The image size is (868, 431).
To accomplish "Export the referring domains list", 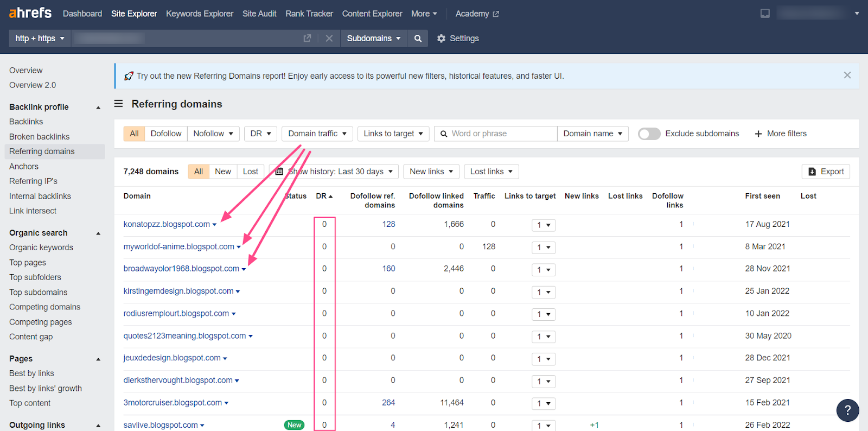I will coord(826,172).
